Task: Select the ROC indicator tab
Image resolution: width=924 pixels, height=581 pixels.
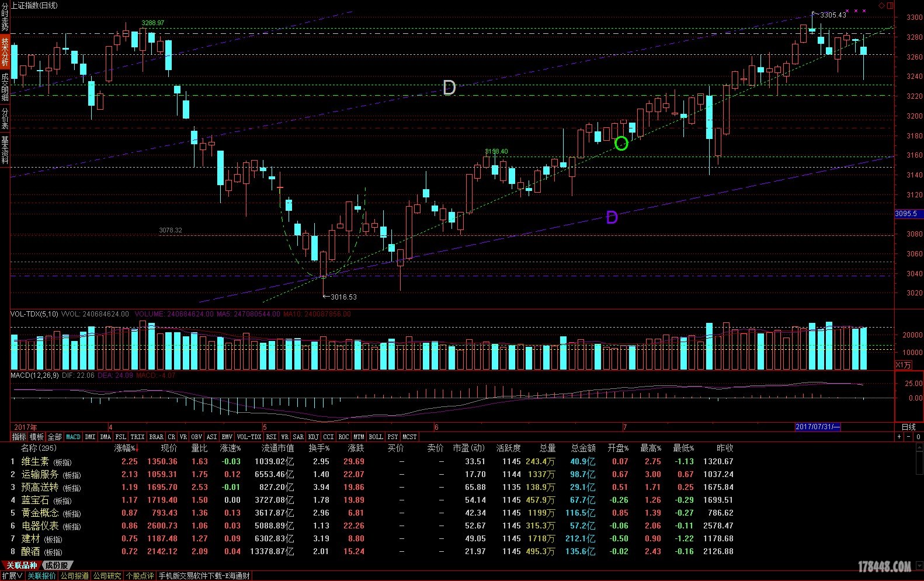Action: [343, 437]
